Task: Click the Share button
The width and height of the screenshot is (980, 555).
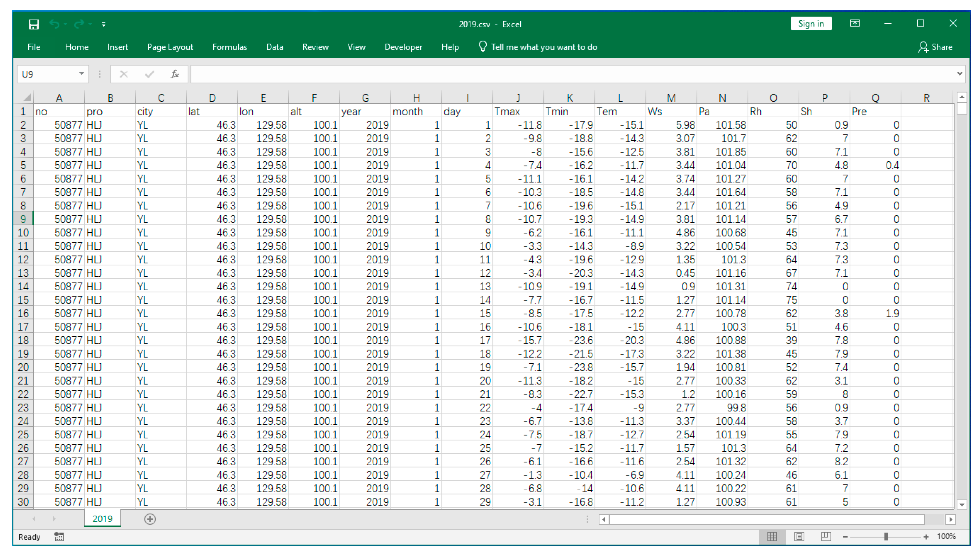Action: coord(935,47)
